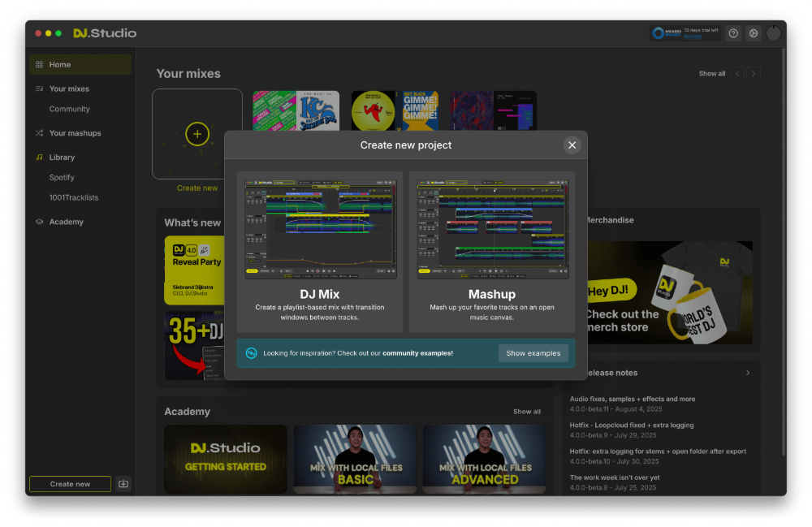Open the help menu with the question mark icon

click(x=733, y=33)
